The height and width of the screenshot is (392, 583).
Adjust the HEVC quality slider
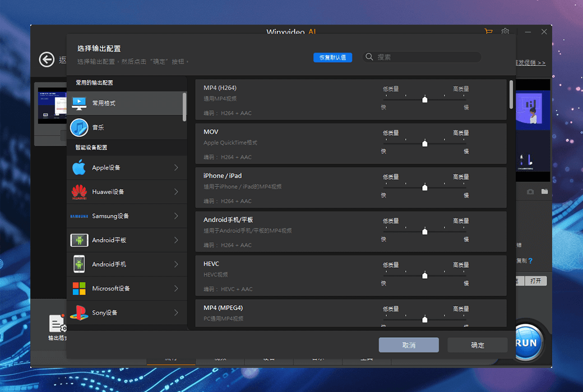[424, 276]
